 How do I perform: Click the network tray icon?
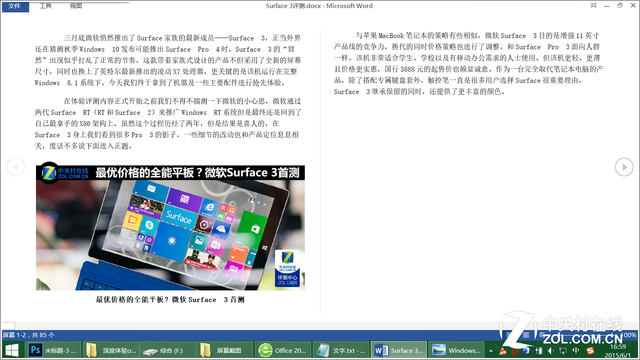[563, 351]
